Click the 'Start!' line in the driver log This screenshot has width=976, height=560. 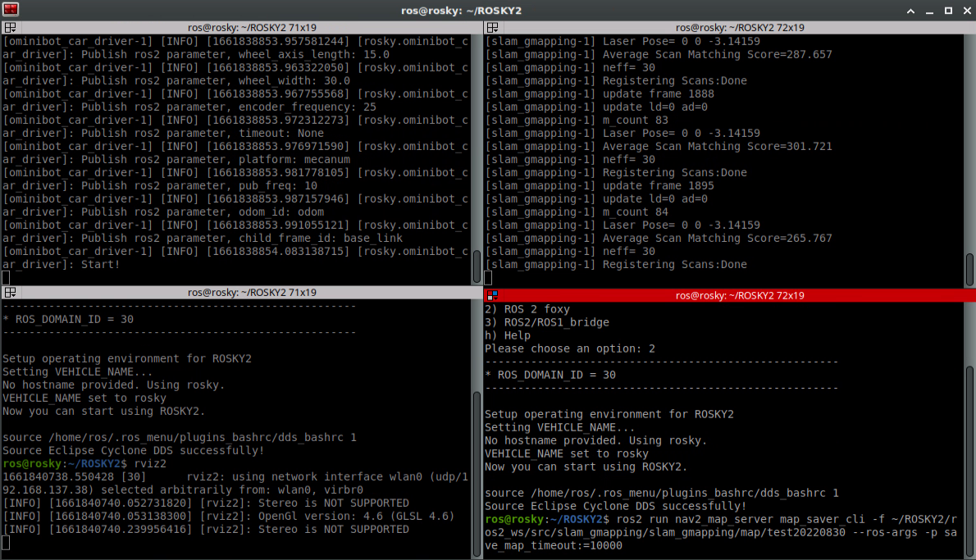click(x=61, y=265)
